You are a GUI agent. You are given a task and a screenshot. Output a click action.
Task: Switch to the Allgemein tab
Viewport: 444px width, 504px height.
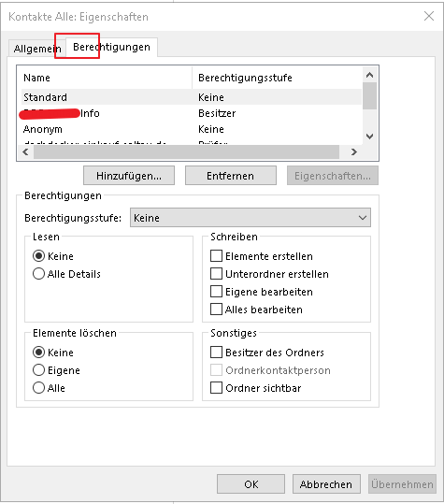tap(37, 49)
